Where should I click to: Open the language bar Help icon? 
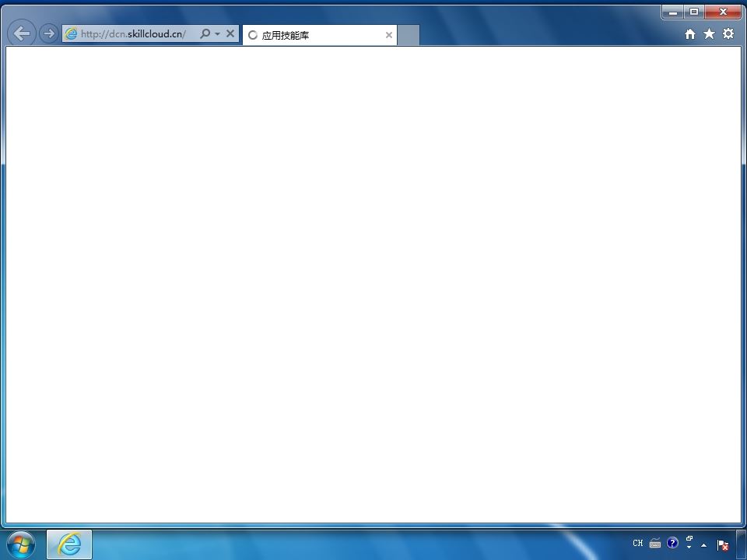672,542
